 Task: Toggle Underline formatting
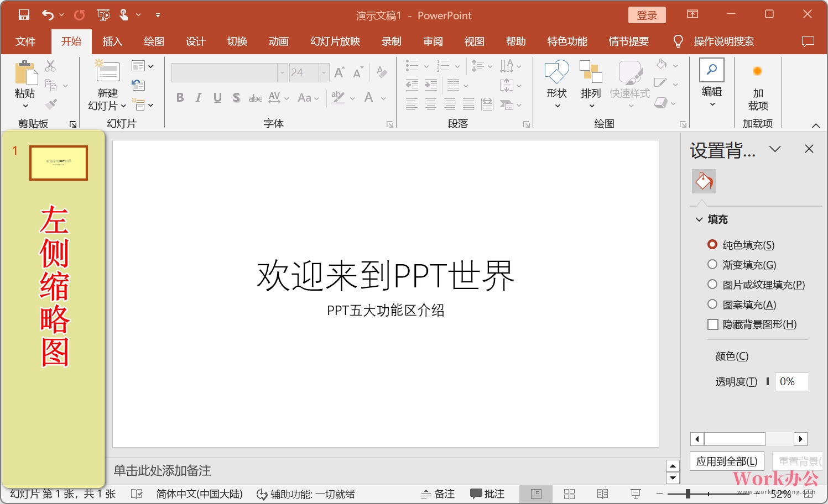click(217, 98)
